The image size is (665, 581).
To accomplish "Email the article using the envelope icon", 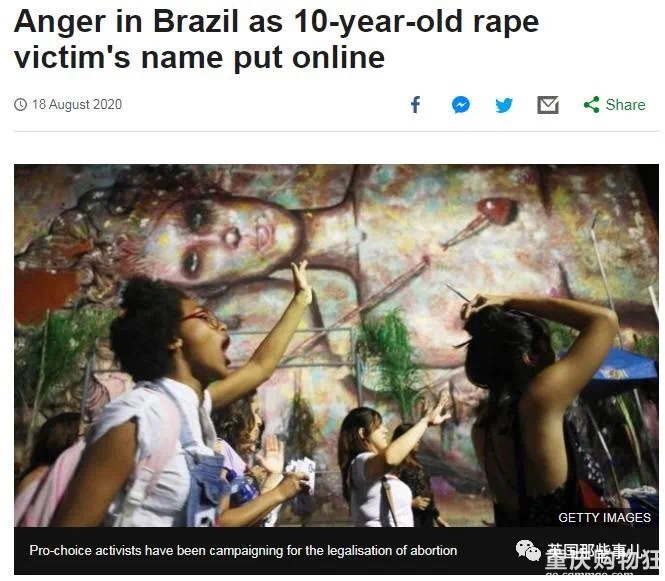I will pos(548,105).
